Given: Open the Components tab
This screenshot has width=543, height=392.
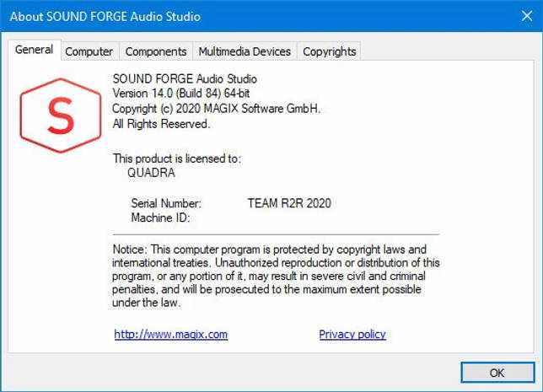Looking at the screenshot, I should coord(156,51).
